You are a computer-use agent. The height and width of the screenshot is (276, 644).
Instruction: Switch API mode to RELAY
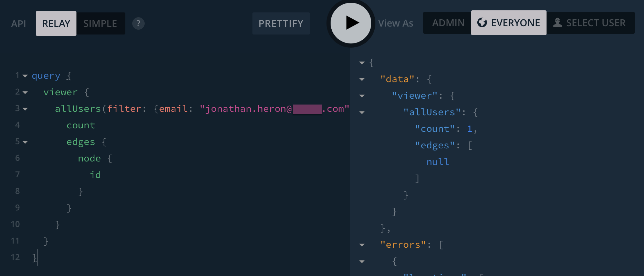pyautogui.click(x=56, y=23)
